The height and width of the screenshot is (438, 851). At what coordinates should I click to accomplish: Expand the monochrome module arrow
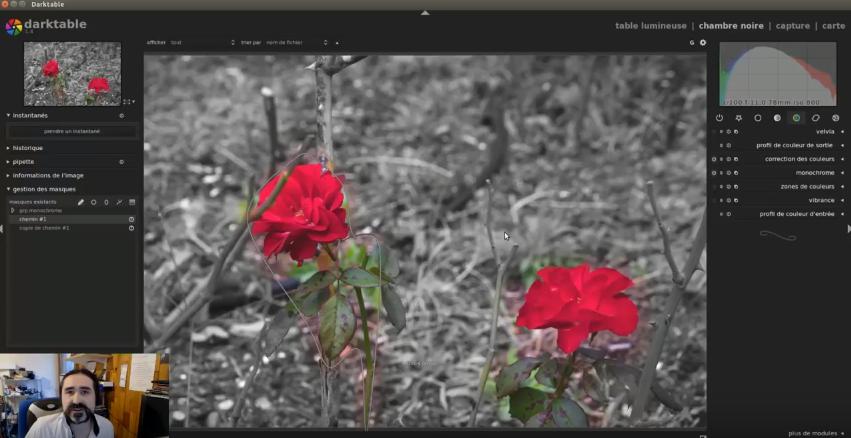point(842,173)
